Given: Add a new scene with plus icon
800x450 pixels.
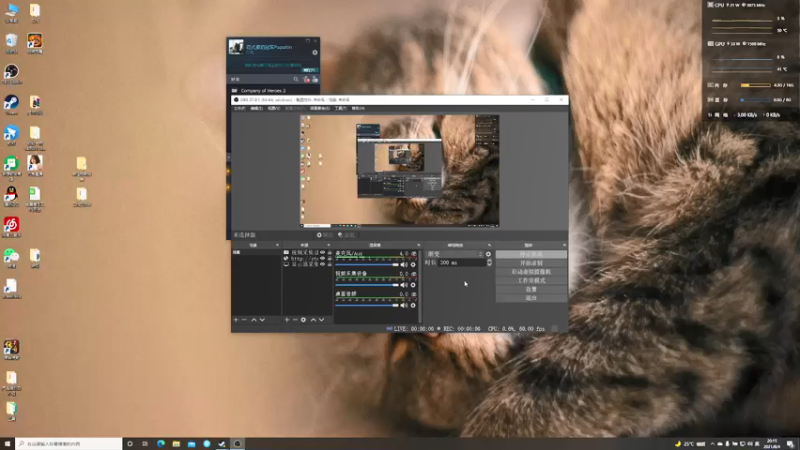Looking at the screenshot, I should click(236, 320).
